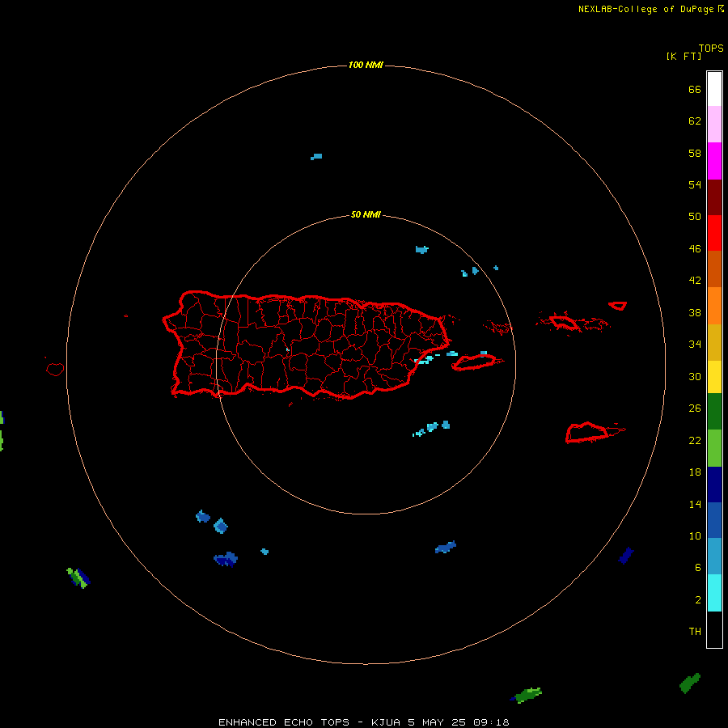Click the 54 legend value
This screenshot has width=728, height=728.
coord(695,184)
